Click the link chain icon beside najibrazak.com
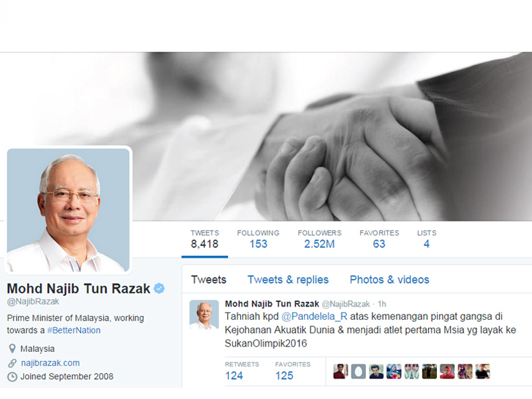The width and height of the screenshot is (532, 399). (12, 363)
